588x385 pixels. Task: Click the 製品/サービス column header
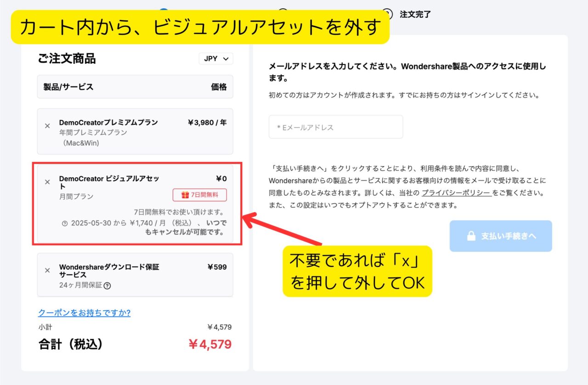tap(68, 87)
